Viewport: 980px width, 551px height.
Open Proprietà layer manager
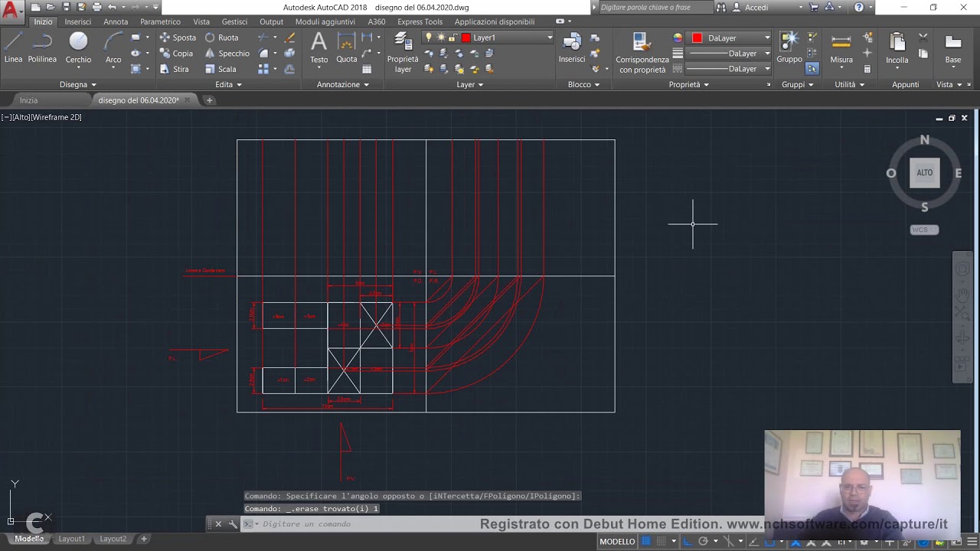pyautogui.click(x=403, y=52)
